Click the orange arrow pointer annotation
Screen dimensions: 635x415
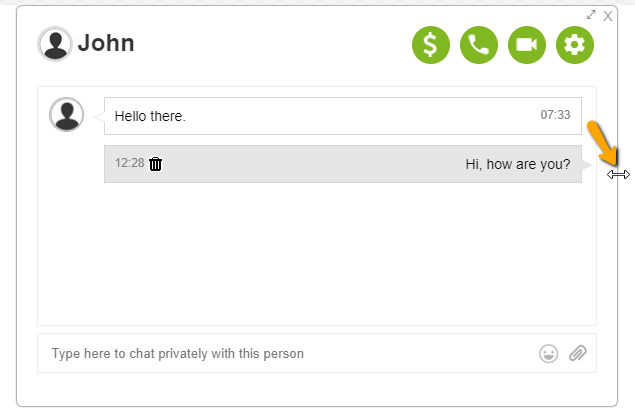point(602,143)
